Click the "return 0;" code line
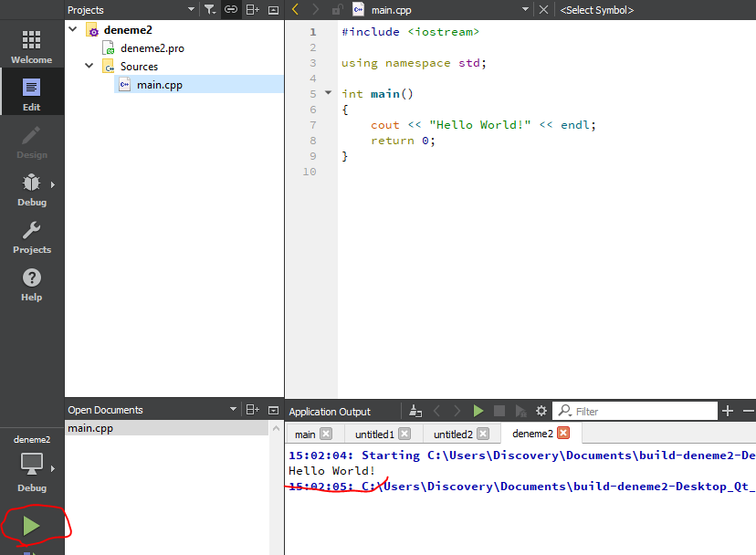This screenshot has height=555, width=756. pos(403,141)
